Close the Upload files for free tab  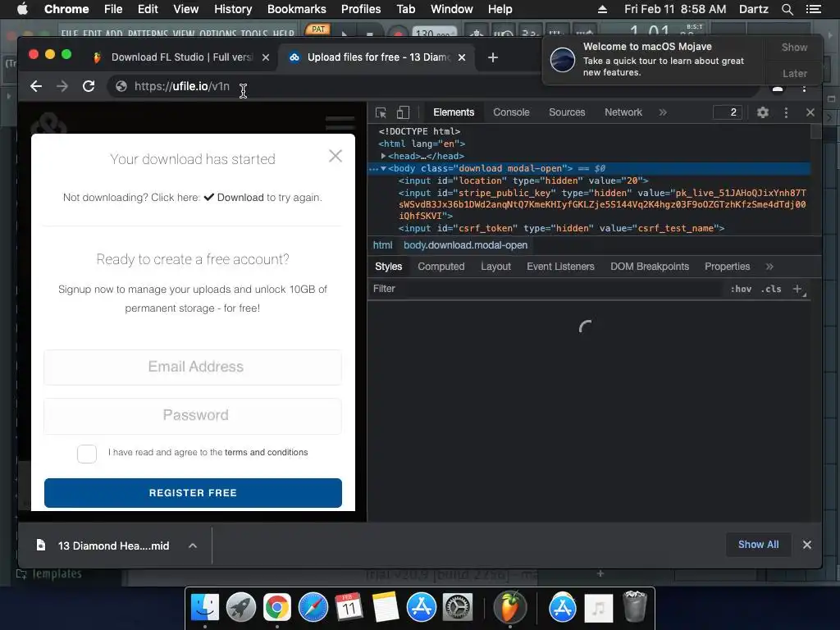tap(462, 57)
